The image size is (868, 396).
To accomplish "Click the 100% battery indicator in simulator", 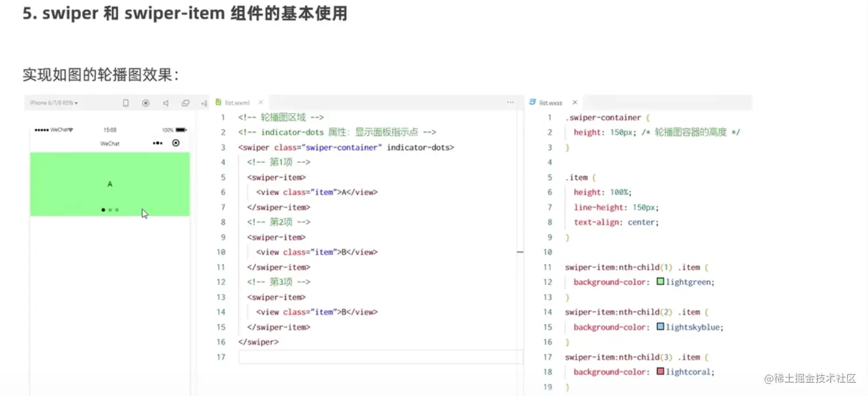I will [174, 130].
